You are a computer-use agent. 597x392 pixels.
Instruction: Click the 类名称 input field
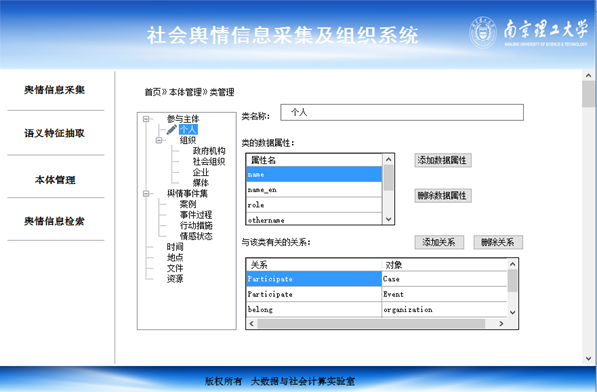[402, 112]
